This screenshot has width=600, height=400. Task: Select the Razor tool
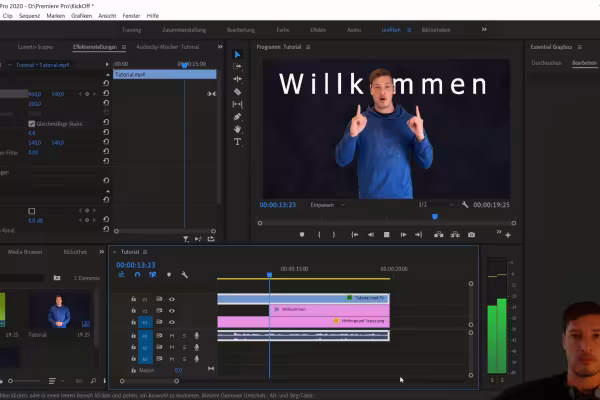(x=237, y=91)
